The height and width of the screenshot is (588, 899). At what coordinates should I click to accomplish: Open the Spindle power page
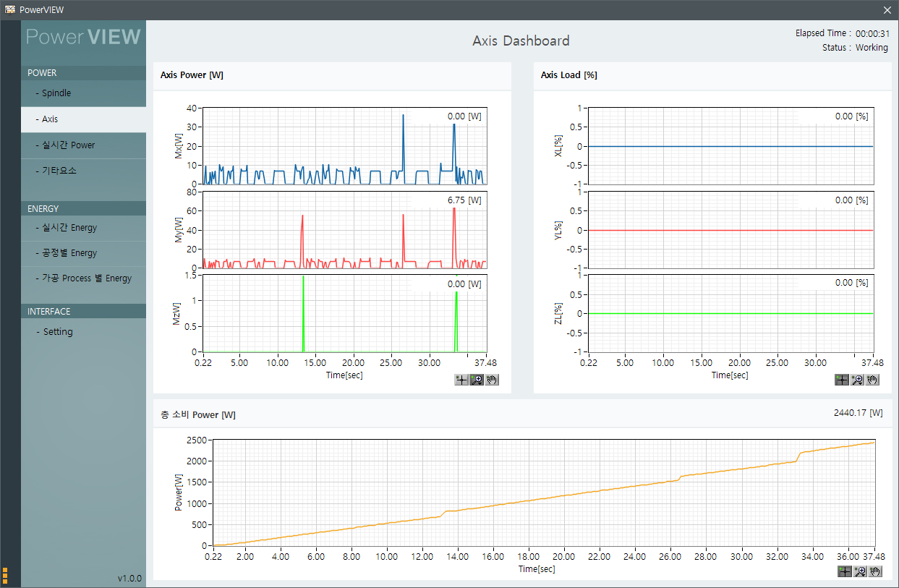tap(56, 93)
